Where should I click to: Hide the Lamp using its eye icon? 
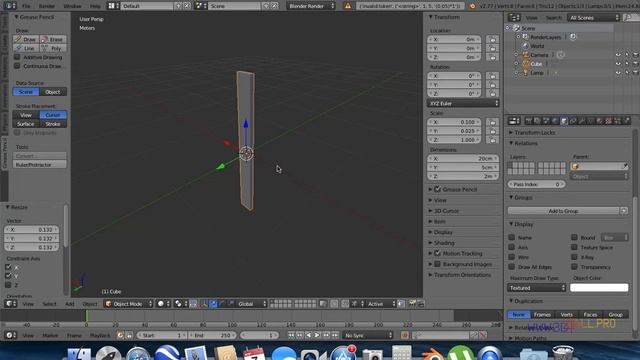click(x=618, y=73)
